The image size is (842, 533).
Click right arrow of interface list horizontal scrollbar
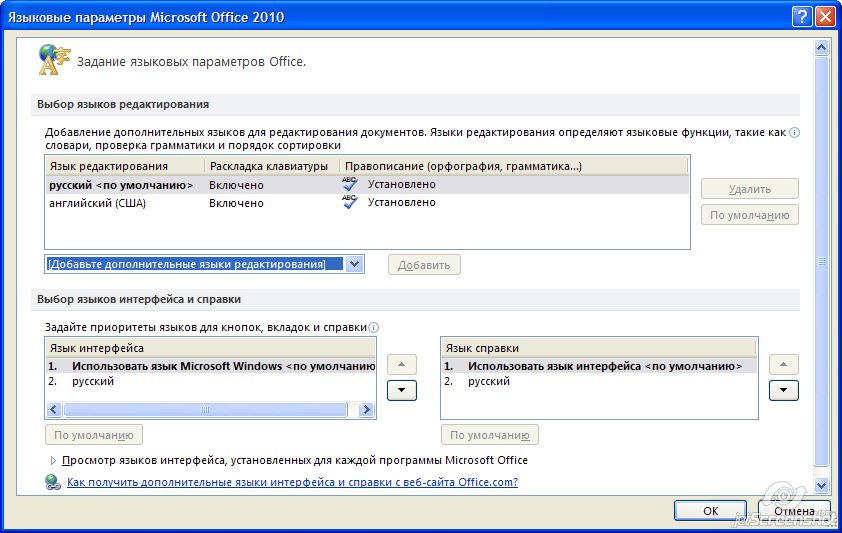[x=366, y=410]
